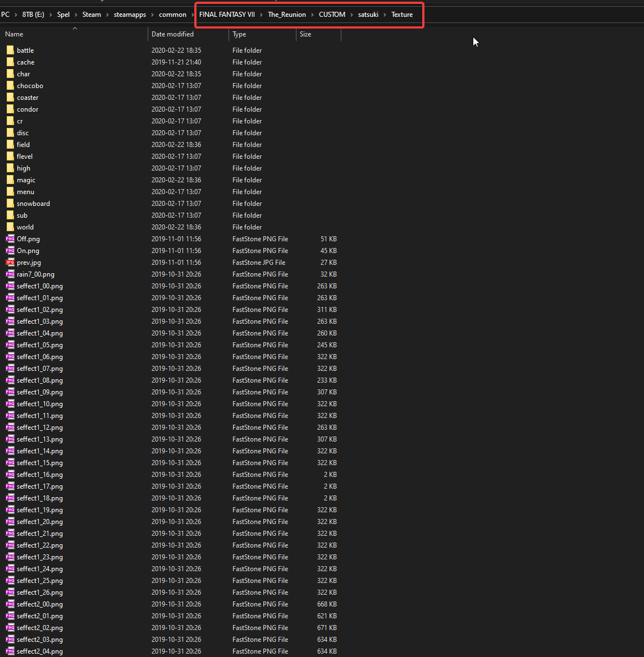
Task: Select the seffect1_08.png file name
Action: 40,380
